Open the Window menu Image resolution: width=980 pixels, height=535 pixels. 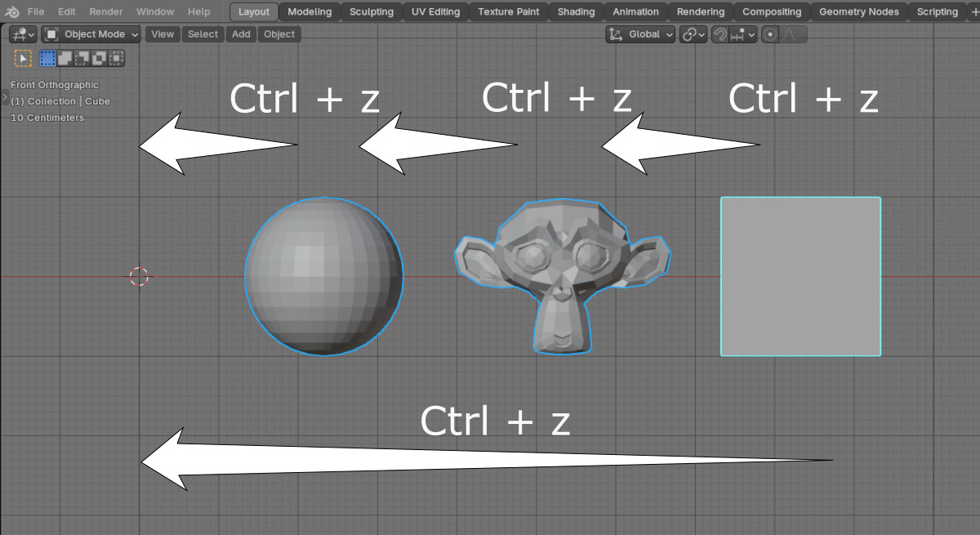154,11
